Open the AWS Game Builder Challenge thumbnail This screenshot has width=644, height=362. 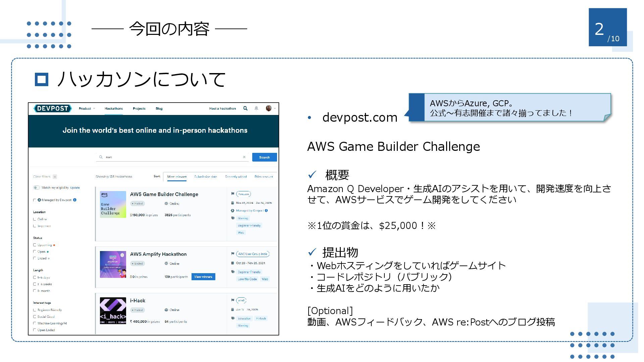(x=113, y=204)
